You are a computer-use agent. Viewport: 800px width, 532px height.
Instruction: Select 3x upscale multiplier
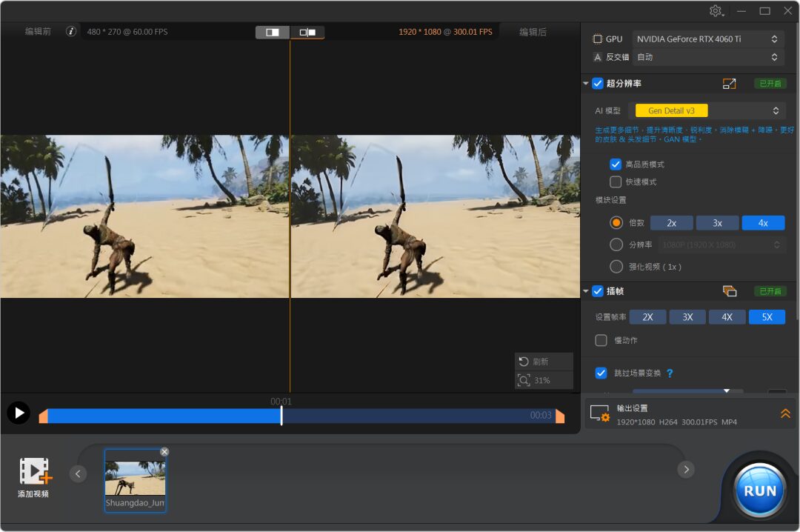[717, 223]
